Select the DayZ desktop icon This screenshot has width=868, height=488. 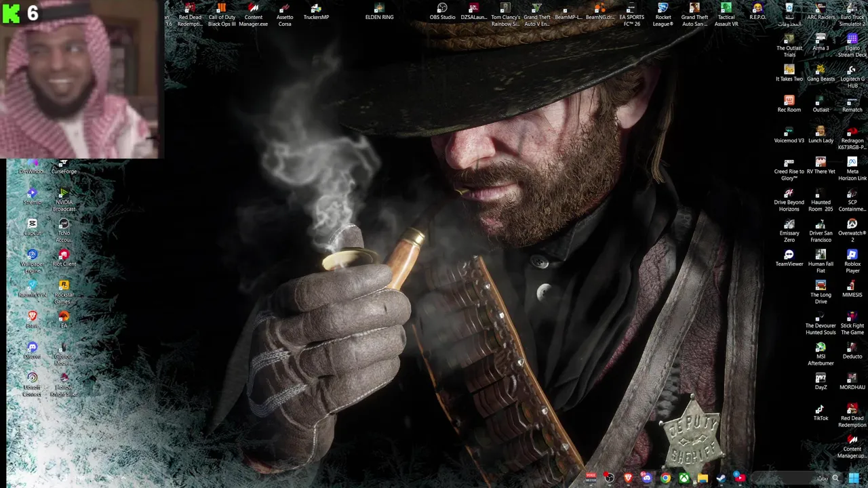point(821,382)
